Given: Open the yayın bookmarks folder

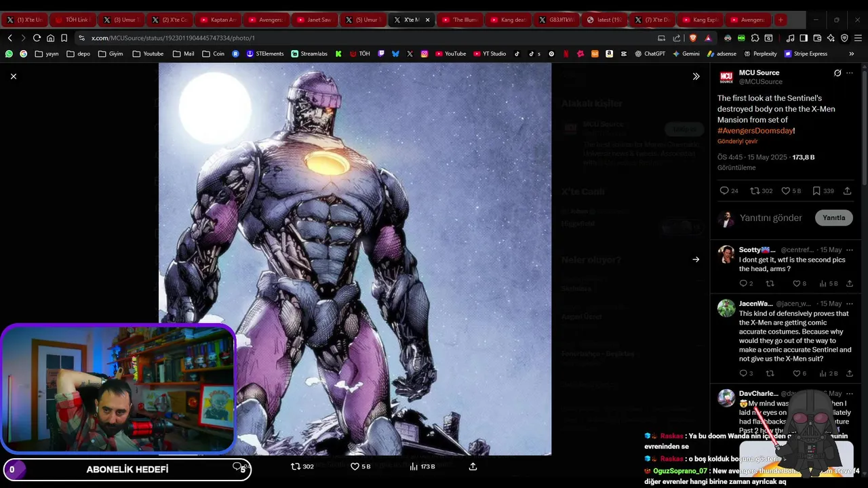Looking at the screenshot, I should (47, 54).
